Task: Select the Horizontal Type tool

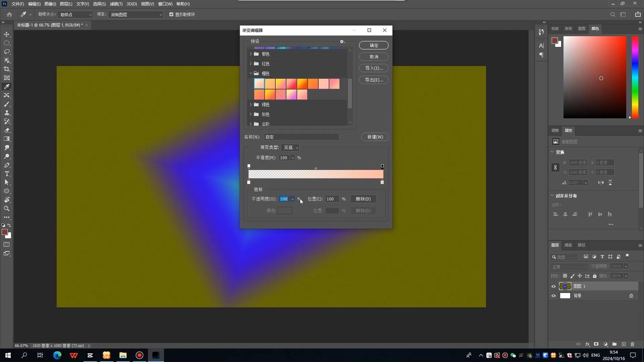Action: [7, 174]
